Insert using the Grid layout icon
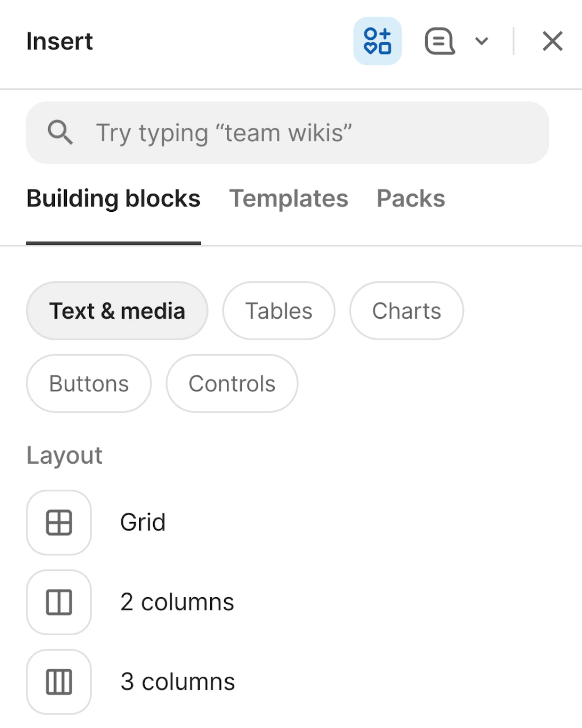 point(59,522)
